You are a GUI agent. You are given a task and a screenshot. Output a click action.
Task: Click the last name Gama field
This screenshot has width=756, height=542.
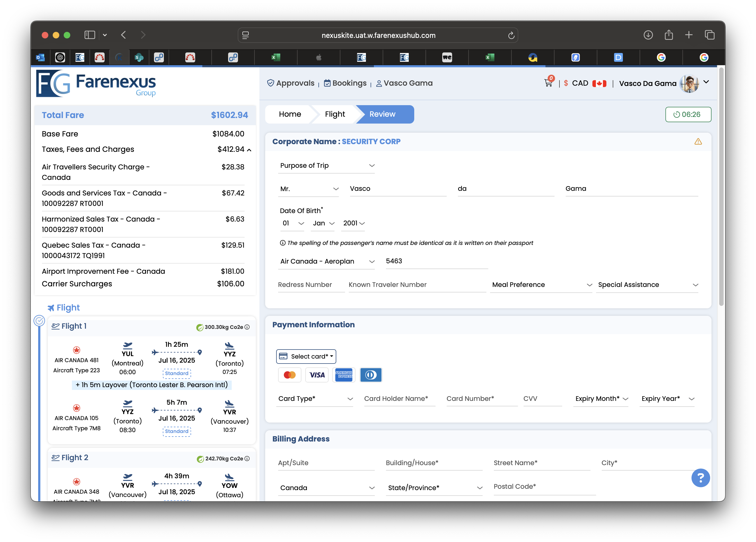pos(632,189)
